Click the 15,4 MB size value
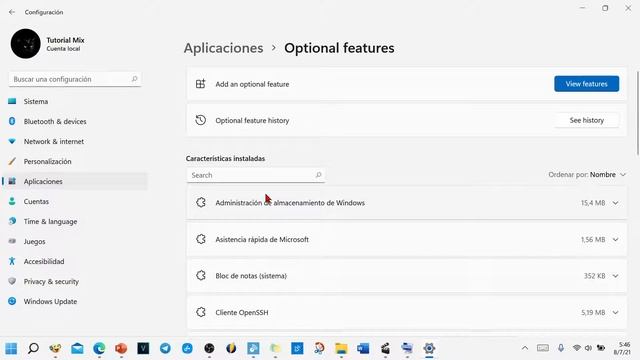Viewport: 640px width, 360px height. [x=593, y=203]
